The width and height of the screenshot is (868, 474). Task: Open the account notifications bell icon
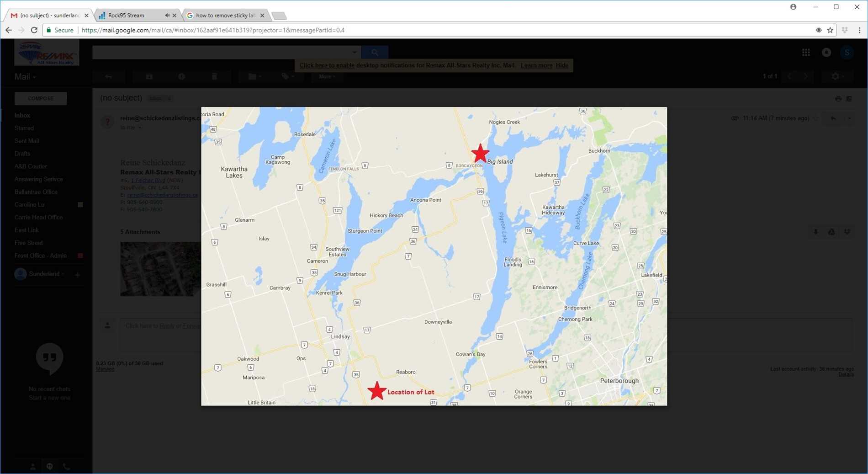coord(826,53)
